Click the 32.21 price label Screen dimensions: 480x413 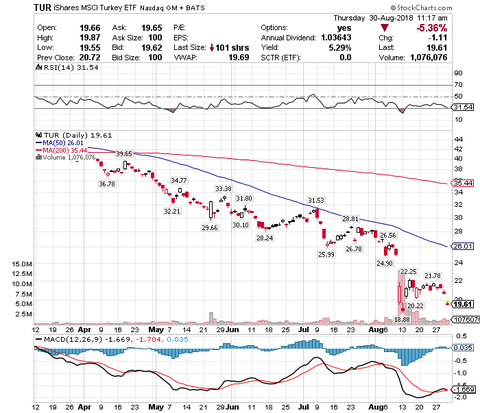172,211
